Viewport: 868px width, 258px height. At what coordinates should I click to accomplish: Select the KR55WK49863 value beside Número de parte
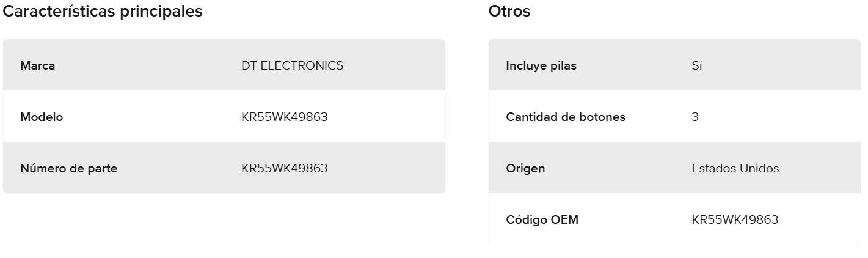(x=285, y=169)
